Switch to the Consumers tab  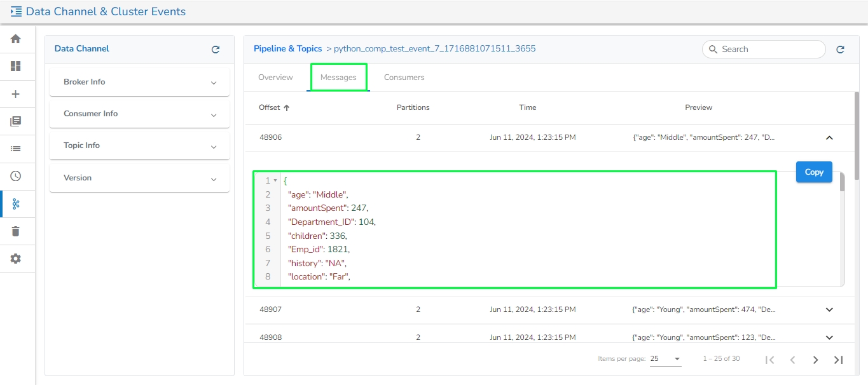pos(404,78)
